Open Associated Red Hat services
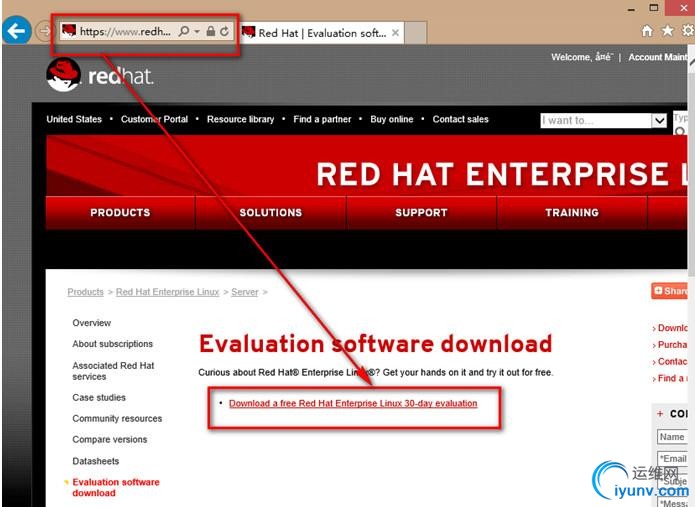The image size is (695, 507). [x=113, y=371]
